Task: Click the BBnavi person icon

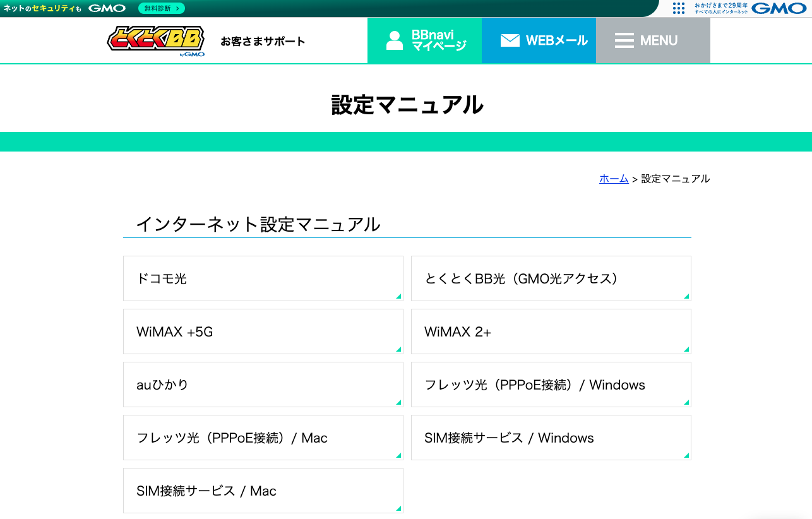Action: (395, 40)
